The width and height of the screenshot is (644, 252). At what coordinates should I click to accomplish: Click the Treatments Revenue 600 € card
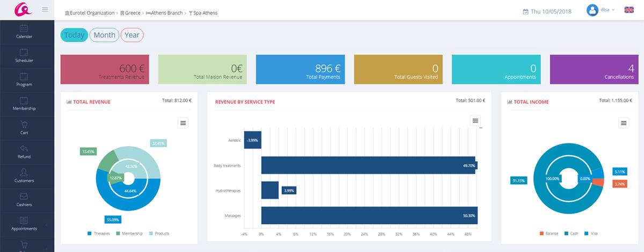click(105, 70)
